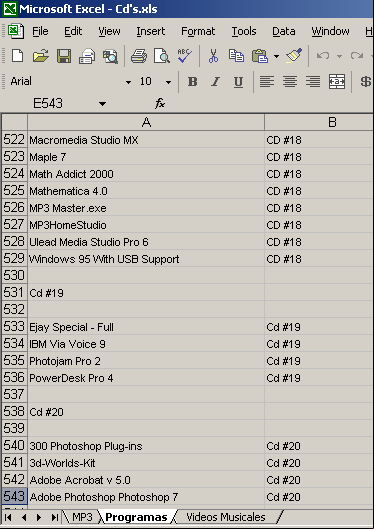Print using the printer icon
Screen dimensions: 374x529
pos(139,55)
